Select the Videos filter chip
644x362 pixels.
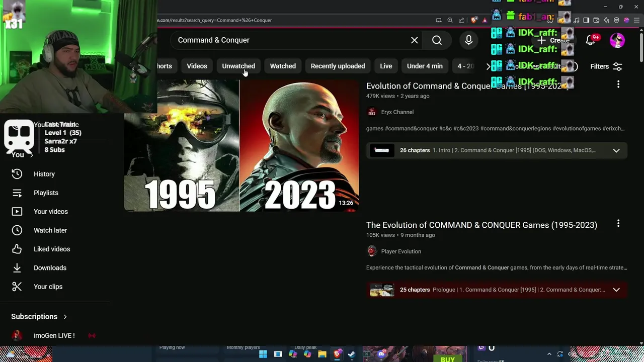[x=197, y=66]
